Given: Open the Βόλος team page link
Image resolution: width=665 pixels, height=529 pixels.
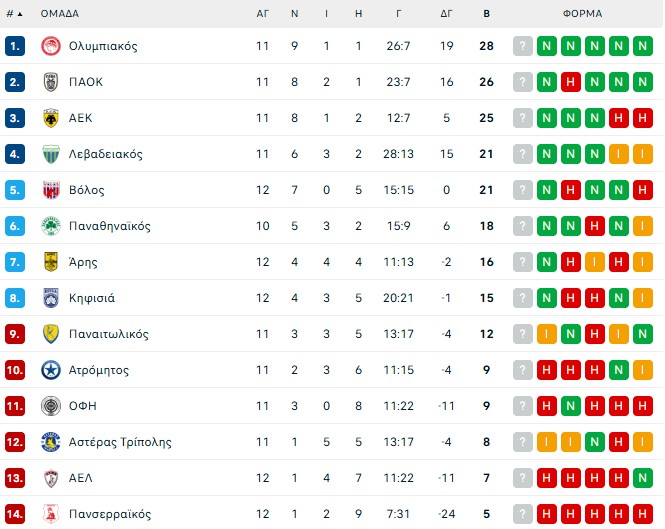Looking at the screenshot, I should click(x=87, y=190).
